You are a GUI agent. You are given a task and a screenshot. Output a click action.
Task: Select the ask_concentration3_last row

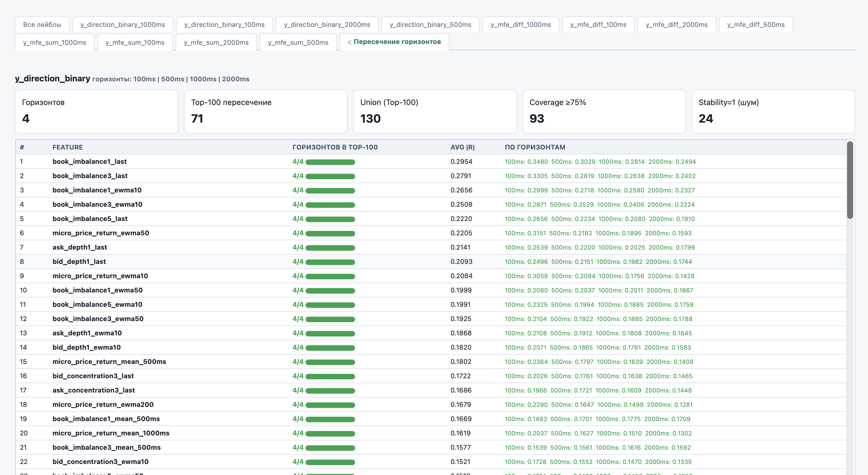click(431, 390)
